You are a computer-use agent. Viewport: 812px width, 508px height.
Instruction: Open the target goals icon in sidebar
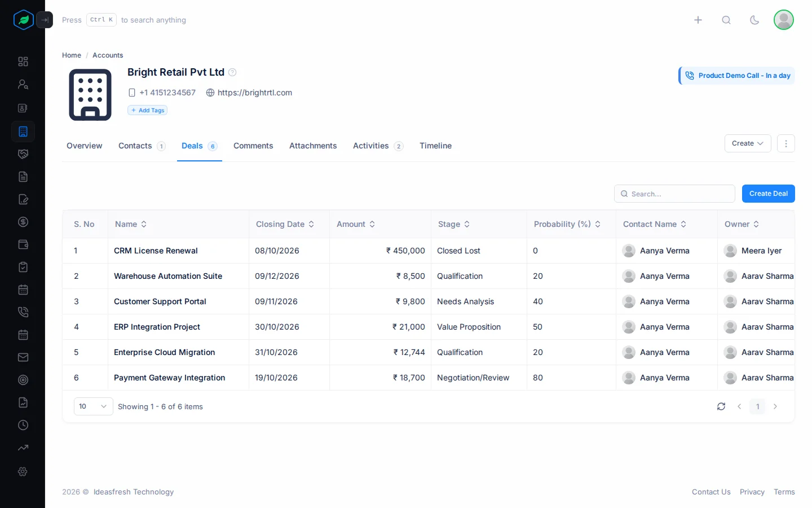tap(23, 380)
